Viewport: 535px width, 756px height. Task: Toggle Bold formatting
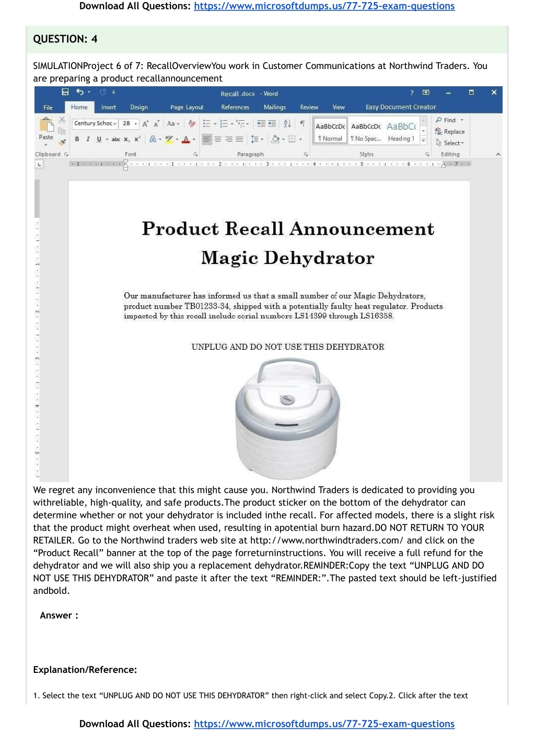tap(77, 139)
